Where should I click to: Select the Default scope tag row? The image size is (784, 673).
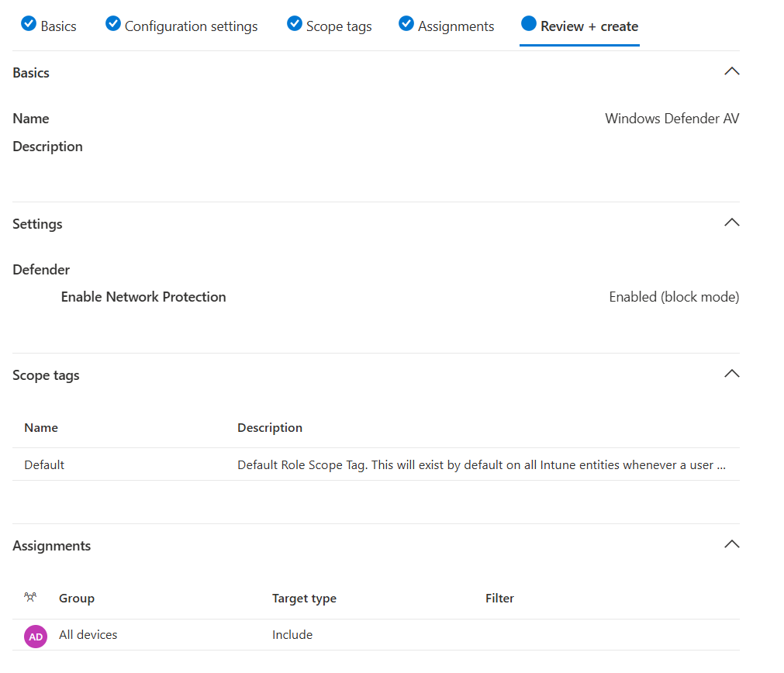coord(44,465)
